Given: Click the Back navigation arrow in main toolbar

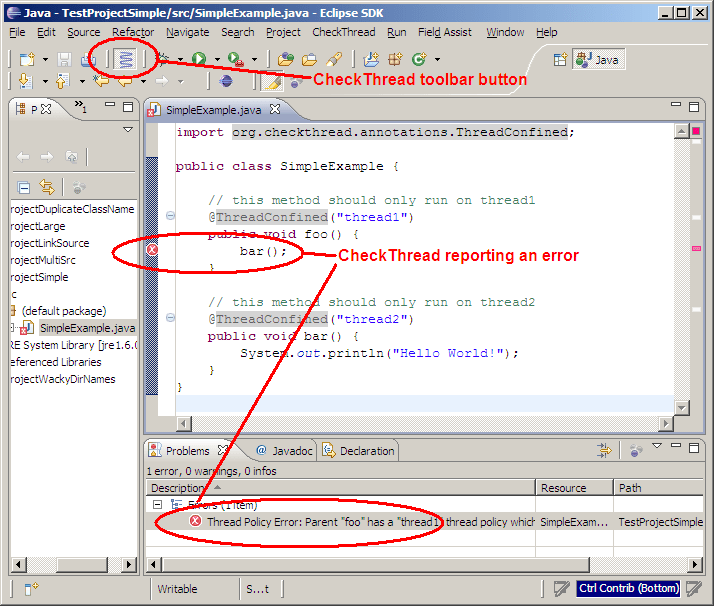Looking at the screenshot, I should [125, 82].
